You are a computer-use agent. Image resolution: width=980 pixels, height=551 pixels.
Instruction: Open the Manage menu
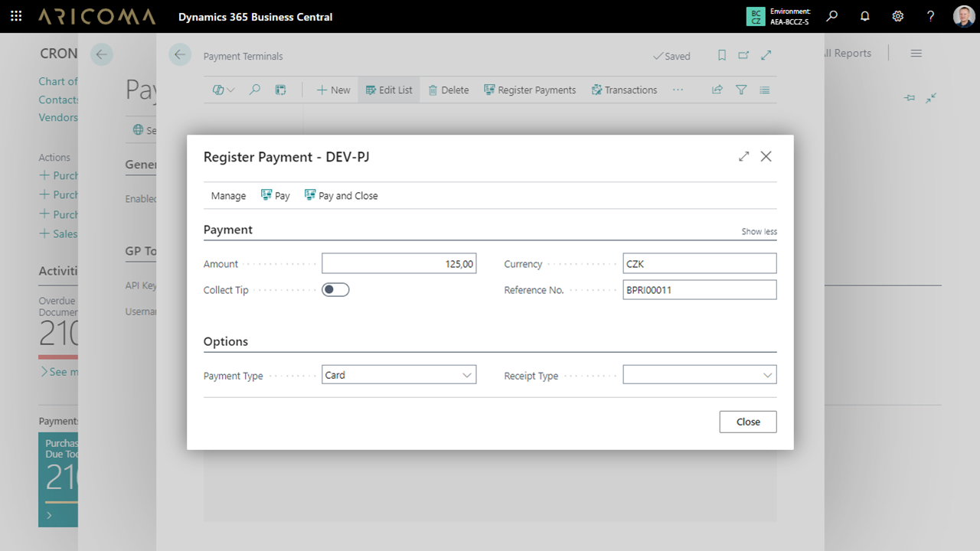(x=228, y=195)
